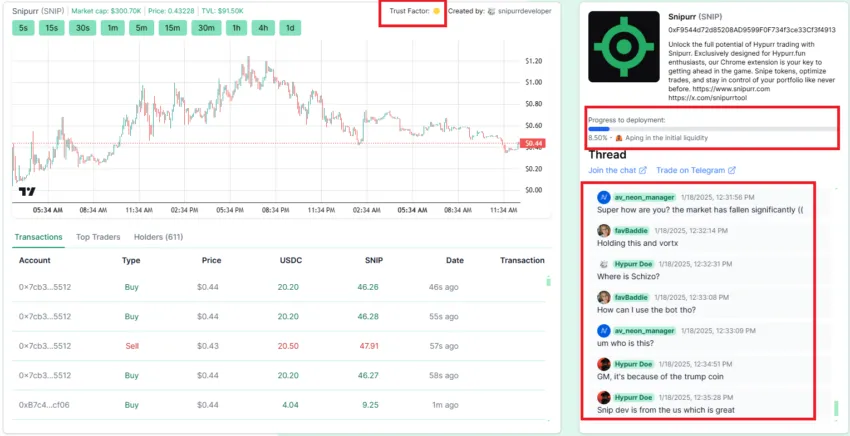Follow the Trade on Telegram link
This screenshot has width=850, height=436.
(691, 170)
